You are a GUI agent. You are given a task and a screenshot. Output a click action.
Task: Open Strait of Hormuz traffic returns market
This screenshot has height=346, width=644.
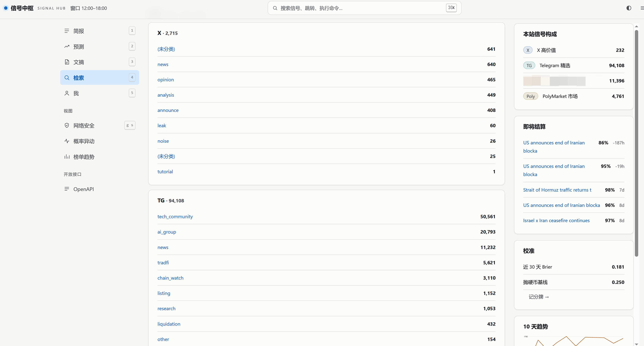point(557,190)
